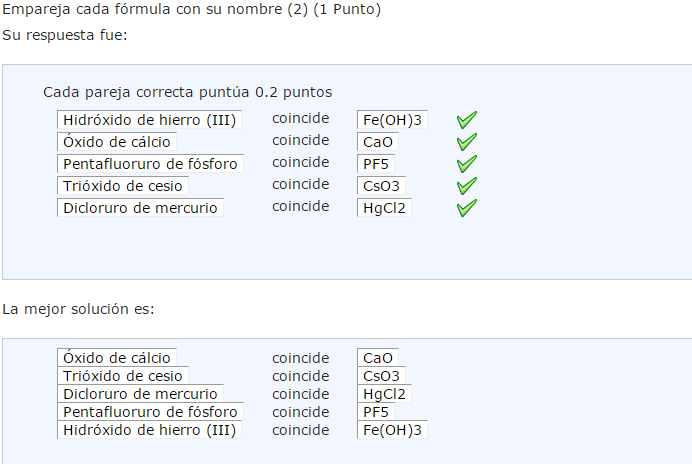The height and width of the screenshot is (464, 692).
Task: Click the CsO3 formula box in your answer
Action: point(381,186)
